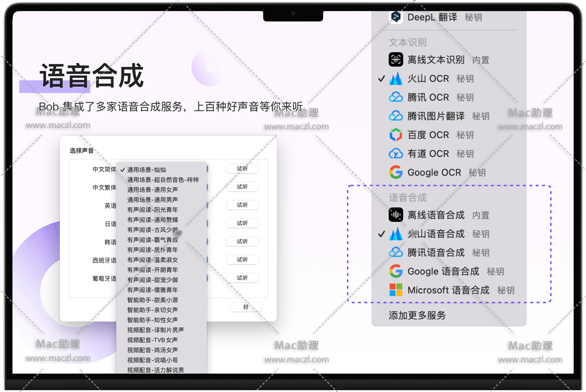586x392 pixels.
Task: Choose Google 语音合成 service entry
Action: point(443,271)
